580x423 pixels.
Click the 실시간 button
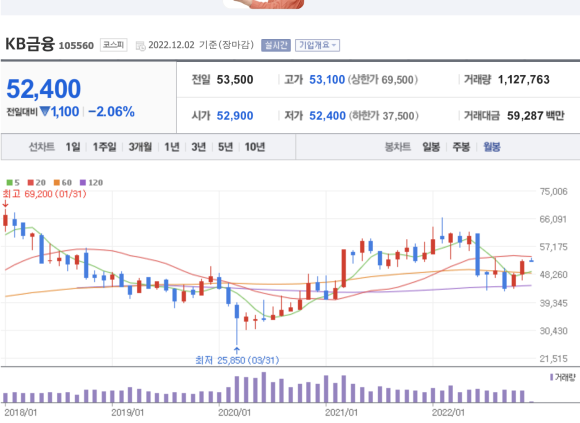point(276,45)
